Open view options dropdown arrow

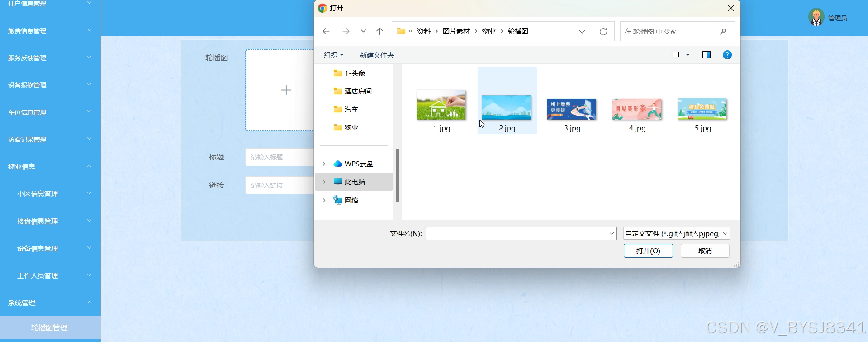[x=688, y=55]
